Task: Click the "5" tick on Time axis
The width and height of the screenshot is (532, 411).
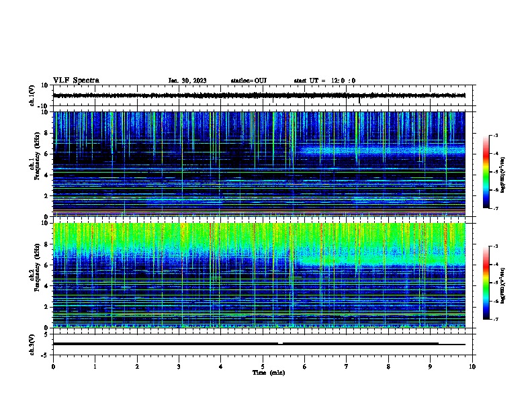Action: coord(263,367)
